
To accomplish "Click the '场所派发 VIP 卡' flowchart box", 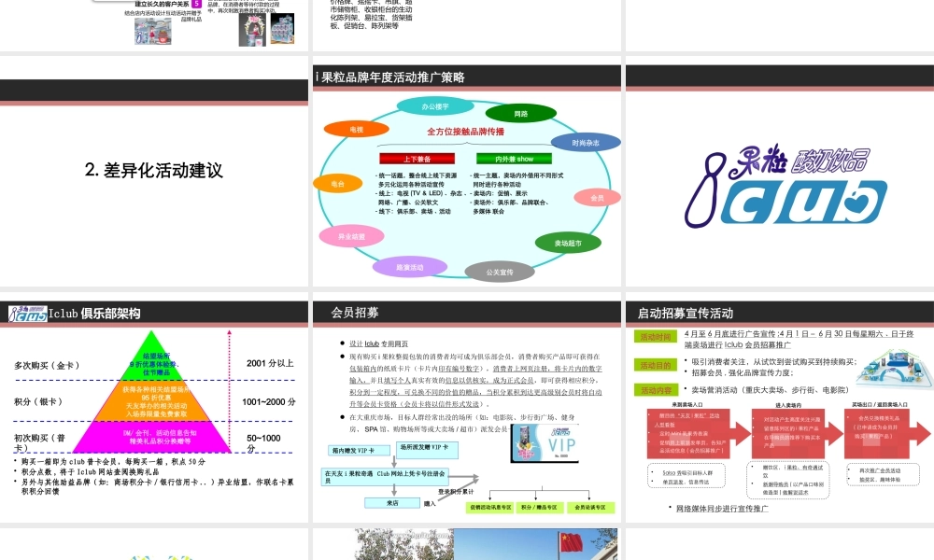I will click(x=427, y=450).
